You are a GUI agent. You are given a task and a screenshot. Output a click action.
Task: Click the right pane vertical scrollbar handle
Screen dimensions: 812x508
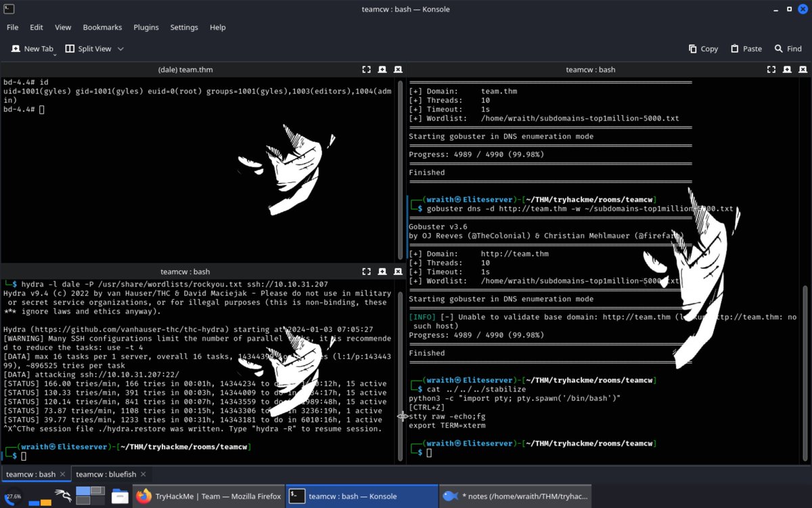(805, 373)
